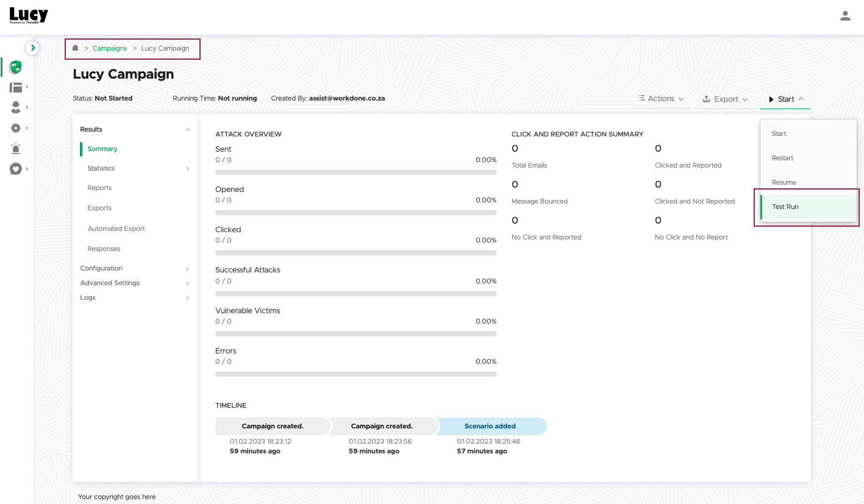Expand Statistics in the side menu

coord(138,168)
